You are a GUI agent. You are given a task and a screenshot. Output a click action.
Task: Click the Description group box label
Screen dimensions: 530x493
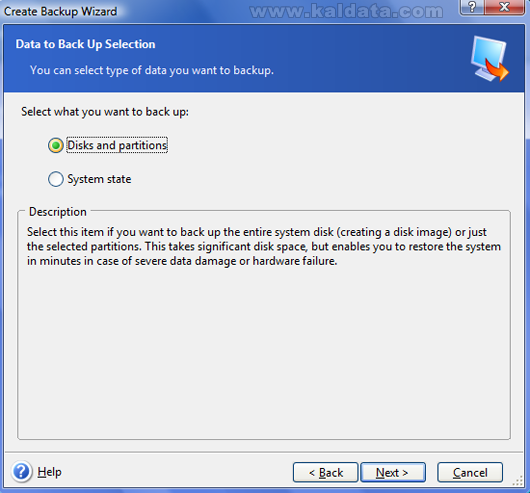pos(58,212)
